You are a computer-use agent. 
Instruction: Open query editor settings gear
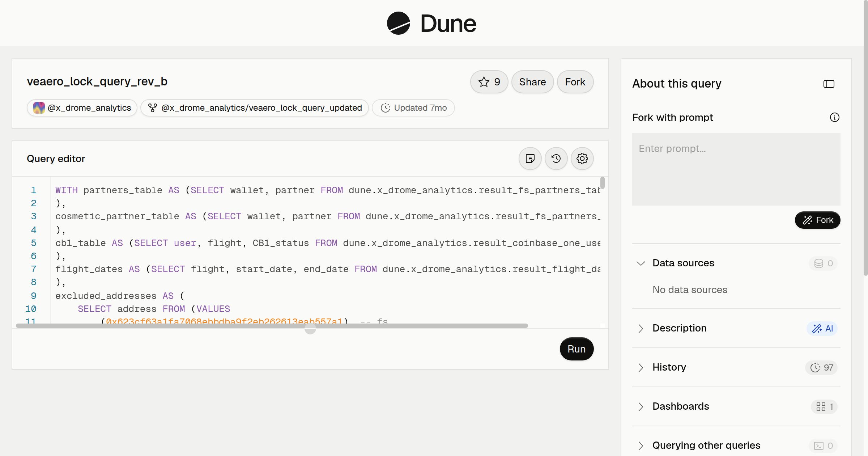tap(582, 159)
